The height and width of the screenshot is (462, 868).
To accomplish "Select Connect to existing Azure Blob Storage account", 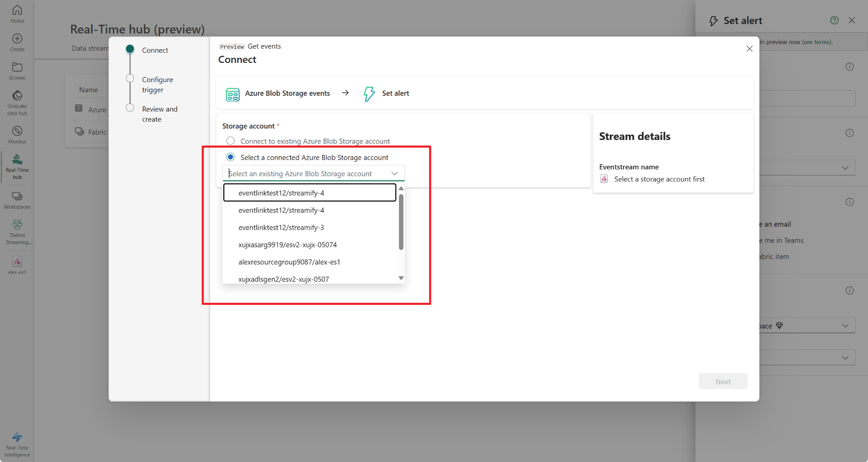I will tap(230, 140).
